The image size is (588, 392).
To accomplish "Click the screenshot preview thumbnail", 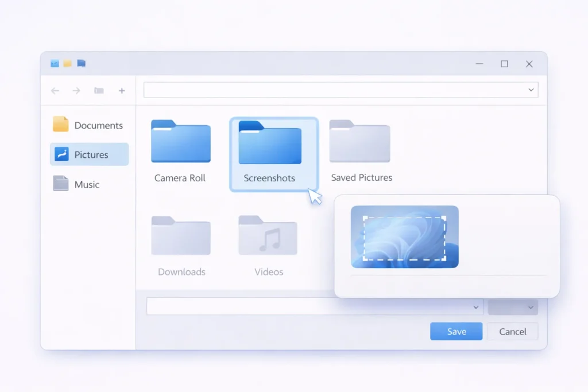I will [x=404, y=238].
